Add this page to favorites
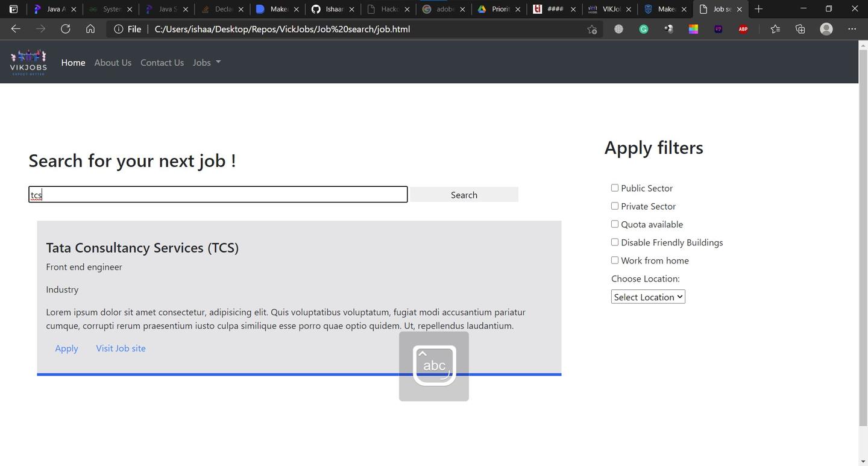This screenshot has width=868, height=466. point(592,29)
